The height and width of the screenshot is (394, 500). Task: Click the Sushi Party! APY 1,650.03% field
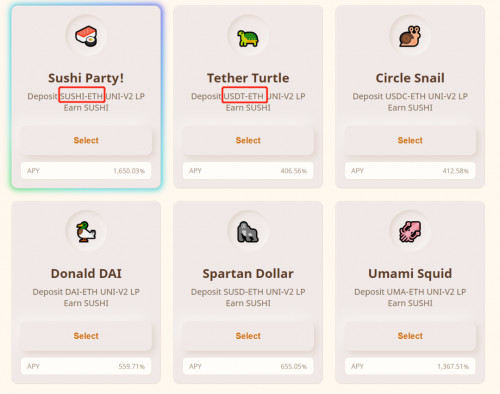pos(86,171)
